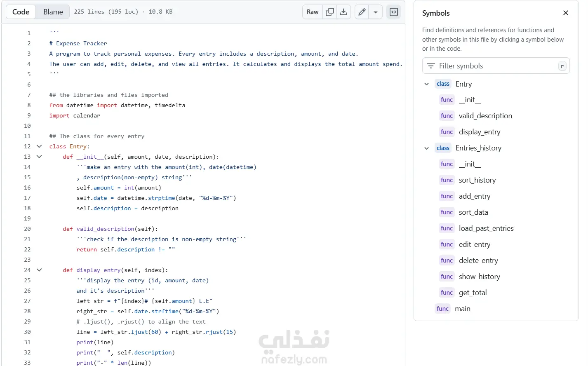Go to sort_history function symbol

coord(477,180)
